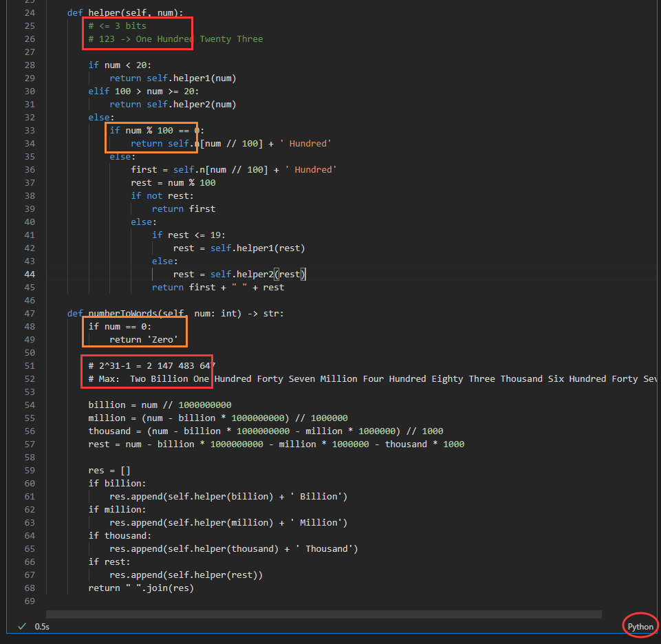Click 'if thousand:' line
This screenshot has width=661, height=644.
pos(120,535)
